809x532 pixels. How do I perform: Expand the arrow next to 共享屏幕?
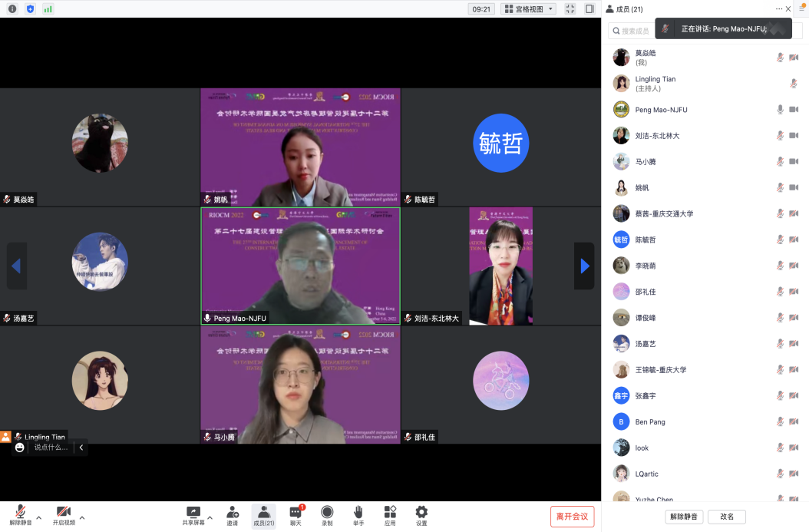pyautogui.click(x=210, y=517)
